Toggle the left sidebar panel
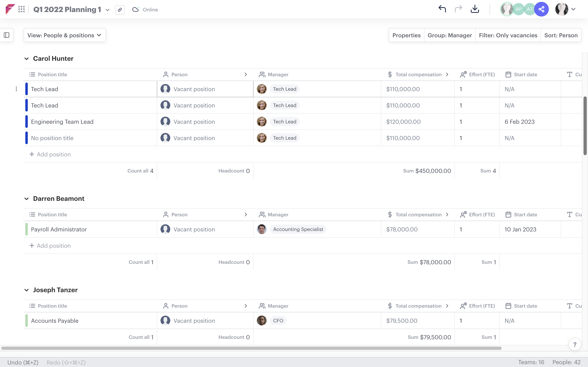 pyautogui.click(x=6, y=35)
